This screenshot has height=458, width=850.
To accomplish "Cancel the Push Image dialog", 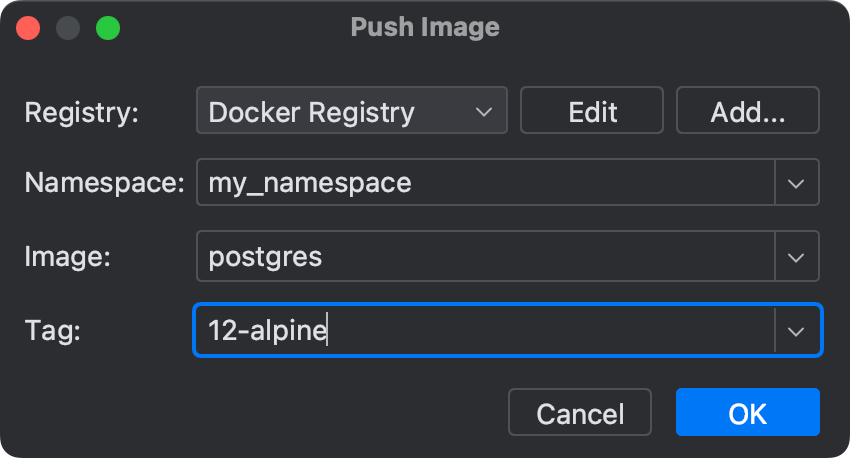I will coord(580,413).
